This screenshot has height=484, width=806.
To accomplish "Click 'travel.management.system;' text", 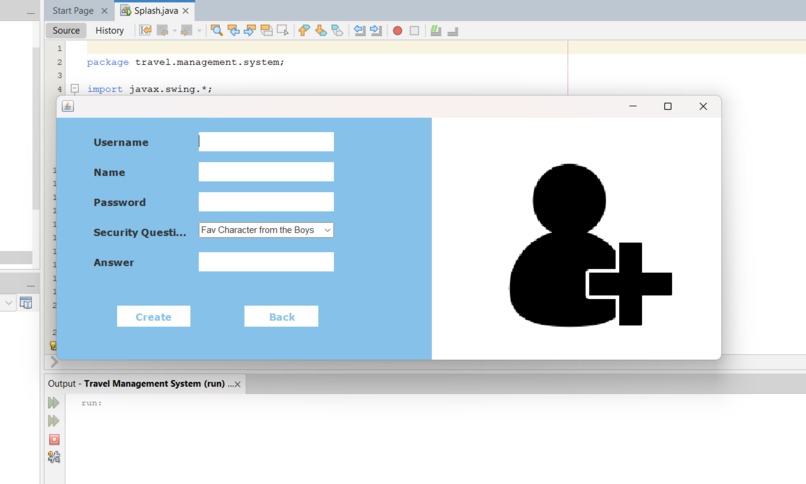I will (210, 62).
